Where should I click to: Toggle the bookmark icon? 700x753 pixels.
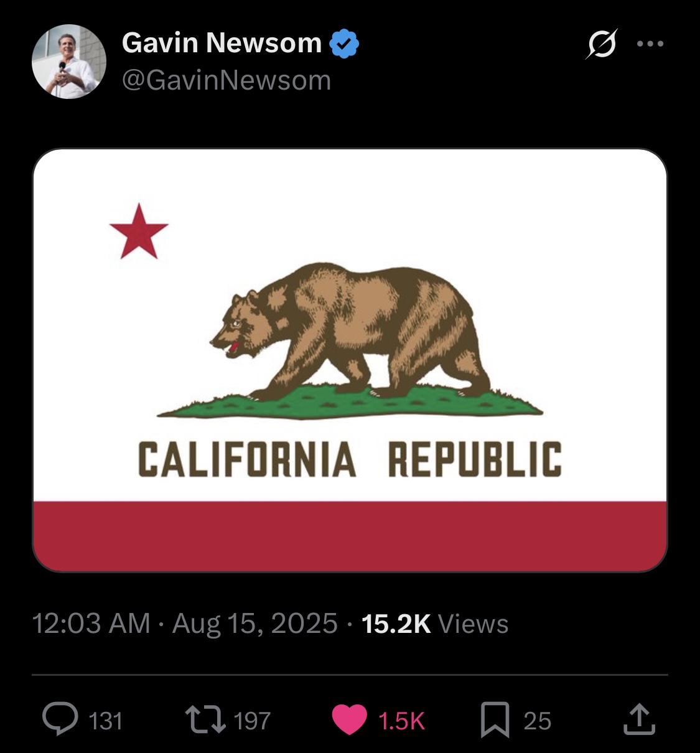(495, 719)
